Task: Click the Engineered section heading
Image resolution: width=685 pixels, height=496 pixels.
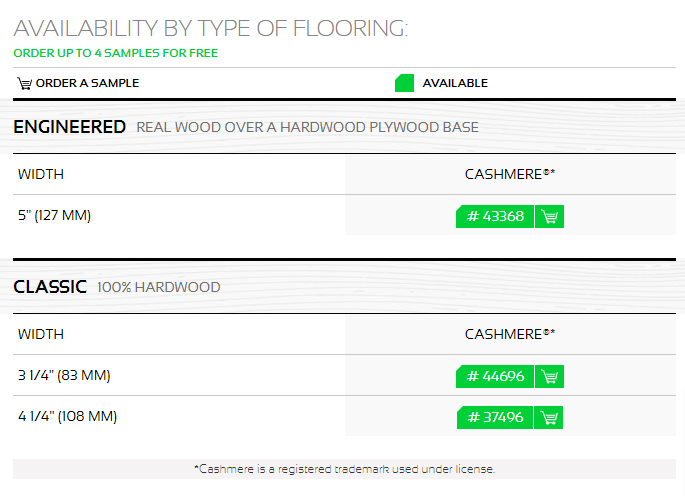Action: tap(69, 127)
